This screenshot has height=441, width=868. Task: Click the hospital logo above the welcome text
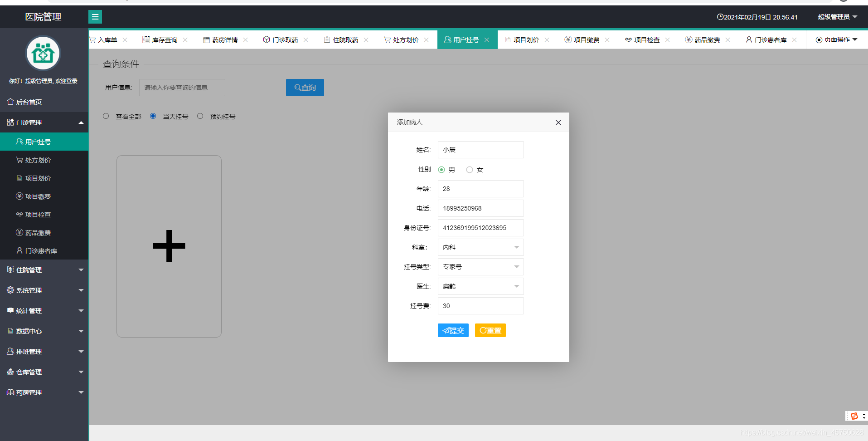click(x=43, y=53)
